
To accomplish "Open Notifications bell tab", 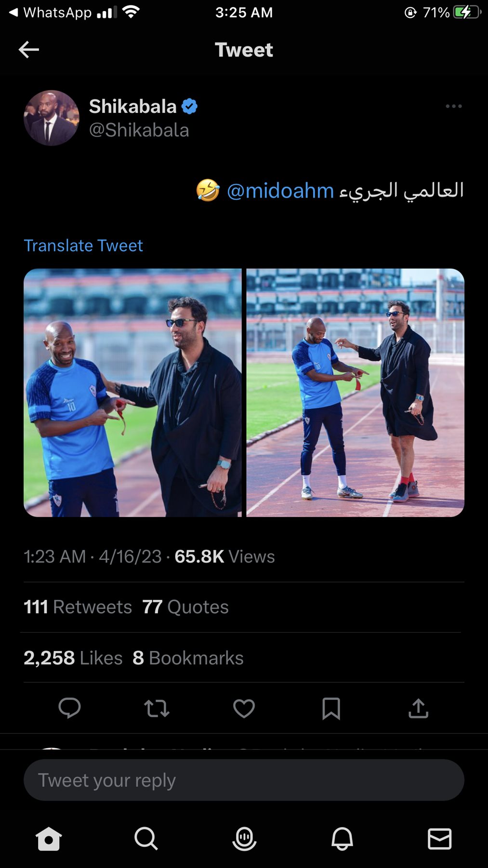I will (x=342, y=839).
